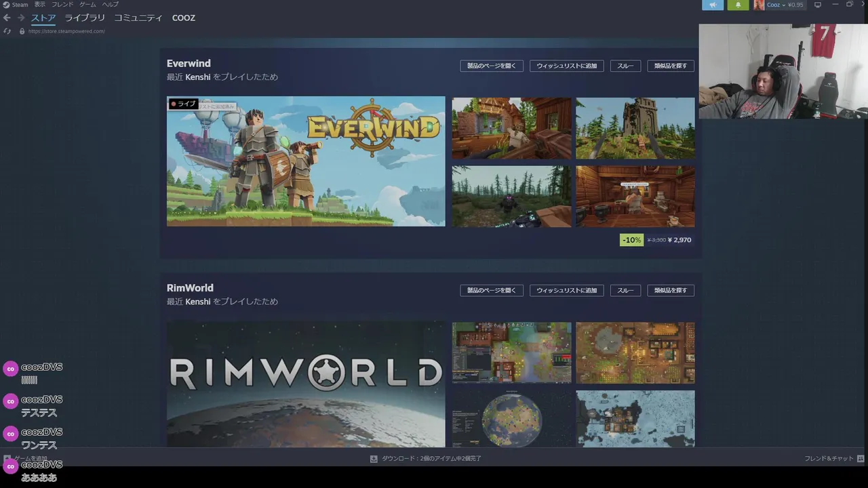This screenshot has width=868, height=488.
Task: Click スルー to ignore RimWorld
Action: pyautogui.click(x=625, y=290)
